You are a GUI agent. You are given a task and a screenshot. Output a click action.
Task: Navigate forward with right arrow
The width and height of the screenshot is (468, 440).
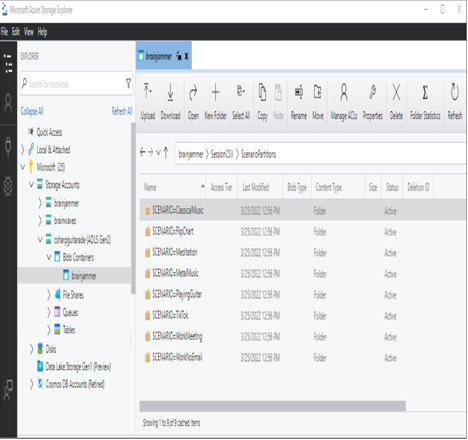(150, 153)
